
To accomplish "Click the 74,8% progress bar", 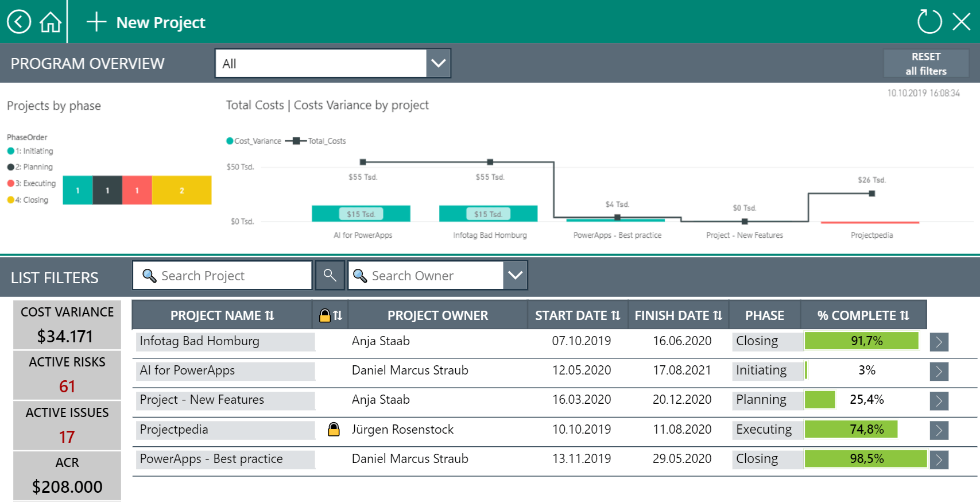I will click(851, 430).
